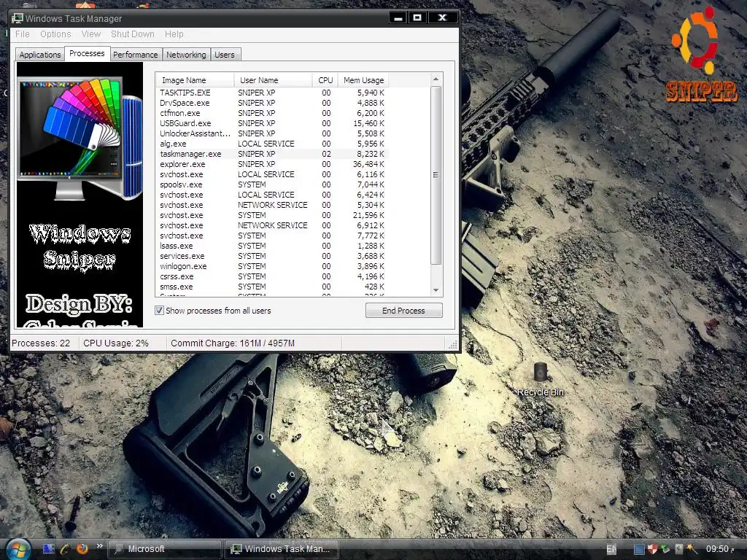Go to the Users tab

(225, 55)
